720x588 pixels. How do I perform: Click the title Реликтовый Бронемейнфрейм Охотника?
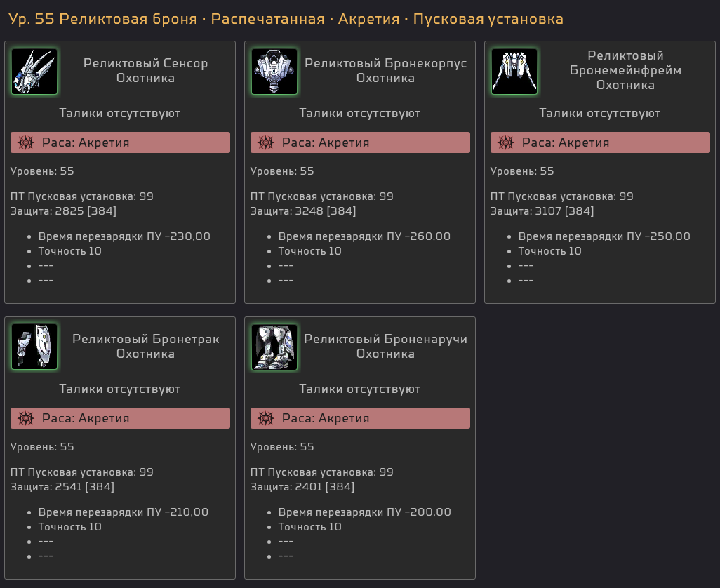(x=625, y=70)
